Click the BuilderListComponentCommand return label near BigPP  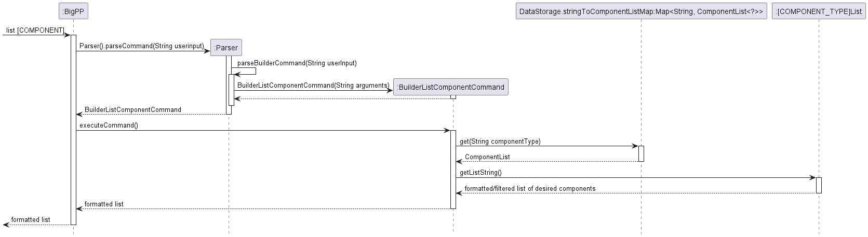[133, 110]
